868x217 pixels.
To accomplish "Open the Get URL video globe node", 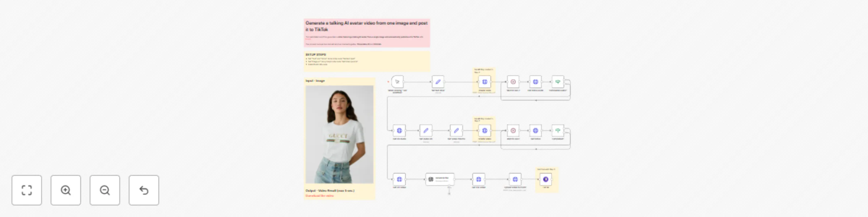I will (x=399, y=179).
